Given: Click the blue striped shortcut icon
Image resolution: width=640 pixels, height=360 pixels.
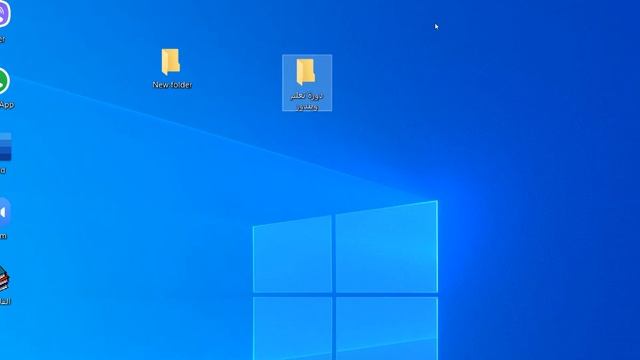Looking at the screenshot, I should pyautogui.click(x=5, y=146).
